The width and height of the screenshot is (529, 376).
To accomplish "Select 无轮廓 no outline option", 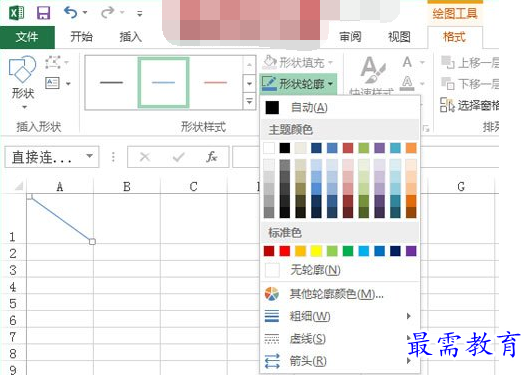I will click(340, 270).
